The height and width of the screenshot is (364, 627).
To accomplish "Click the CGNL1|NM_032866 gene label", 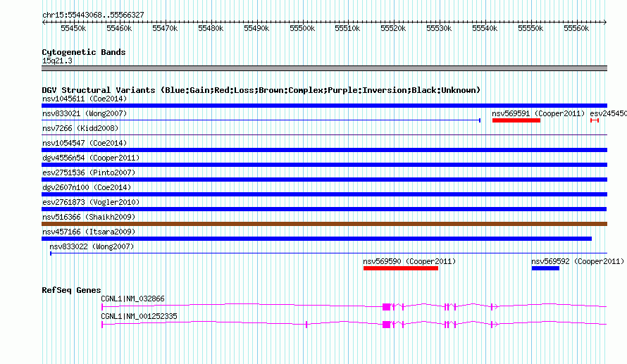I will tap(132, 299).
